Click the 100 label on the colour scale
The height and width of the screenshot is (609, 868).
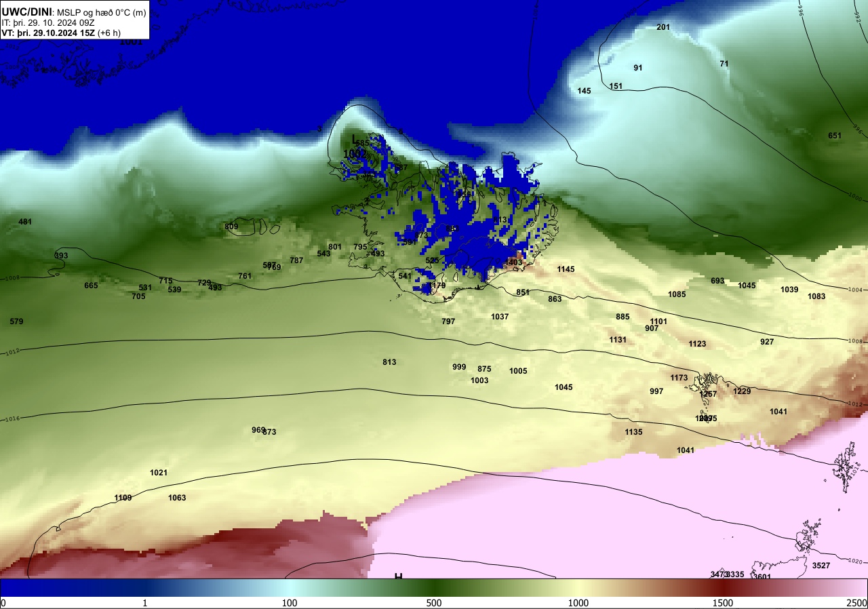(290, 603)
